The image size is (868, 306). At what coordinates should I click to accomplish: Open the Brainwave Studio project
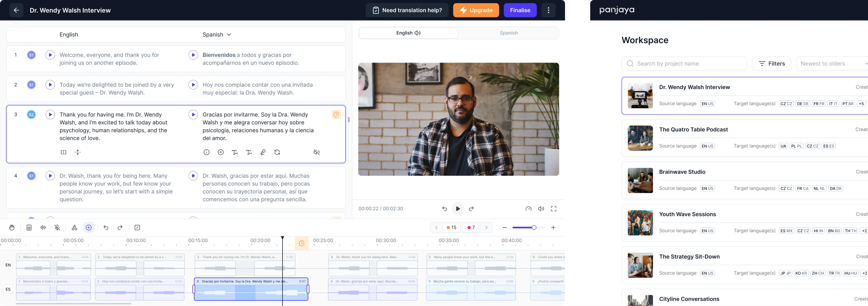coord(745,180)
